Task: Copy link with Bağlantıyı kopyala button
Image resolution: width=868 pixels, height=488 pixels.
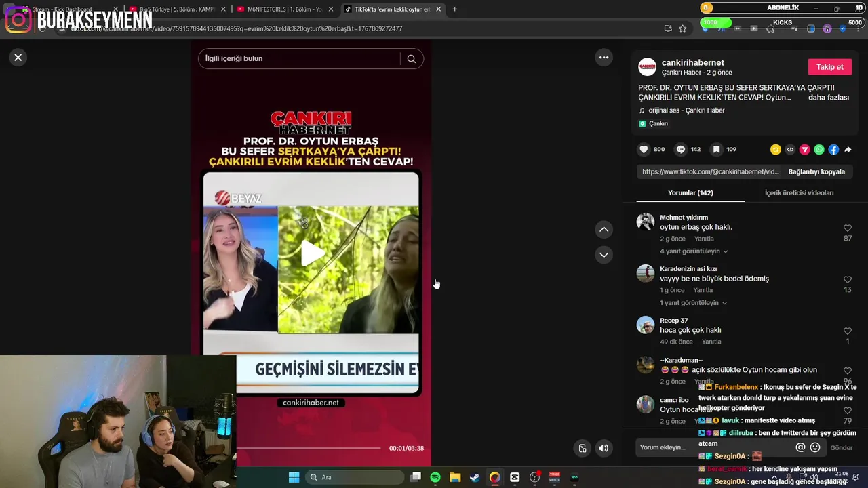Action: [816, 171]
